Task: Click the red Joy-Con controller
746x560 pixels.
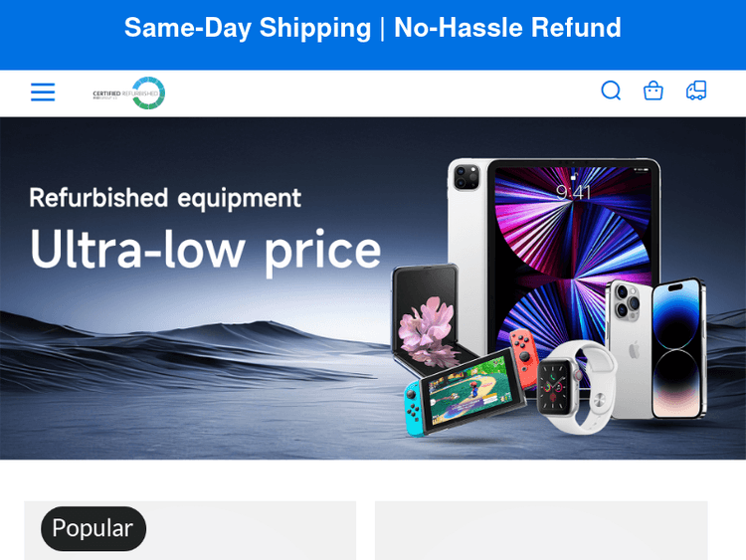Action: pos(524,357)
